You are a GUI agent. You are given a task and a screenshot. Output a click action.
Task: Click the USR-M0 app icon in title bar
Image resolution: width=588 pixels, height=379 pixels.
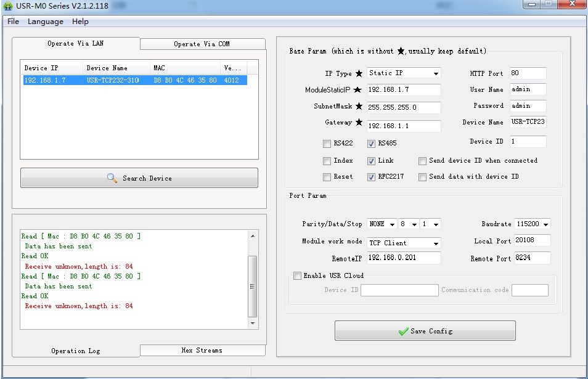[8, 6]
